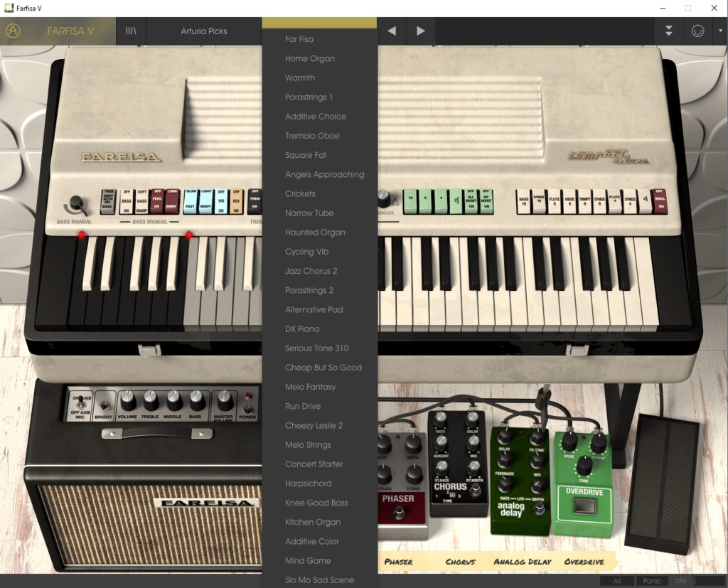Open the Analog Delay effect slot selector
The height and width of the screenshot is (588, 728).
coord(523,562)
